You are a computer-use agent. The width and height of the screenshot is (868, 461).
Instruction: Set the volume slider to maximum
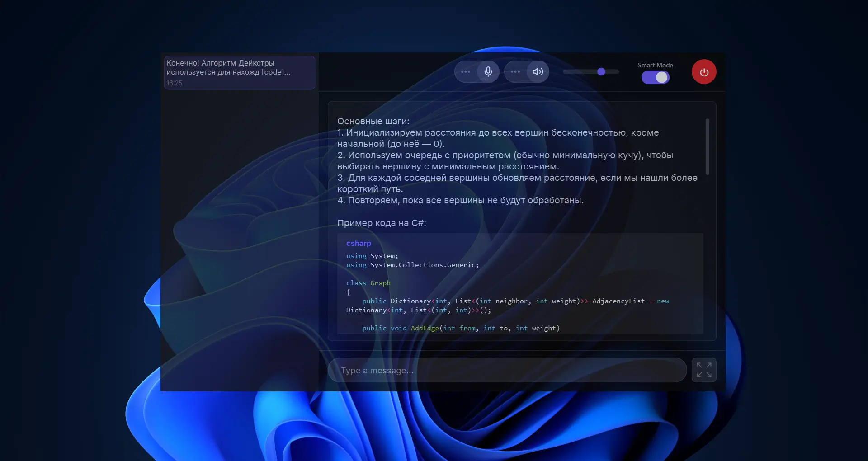point(618,71)
